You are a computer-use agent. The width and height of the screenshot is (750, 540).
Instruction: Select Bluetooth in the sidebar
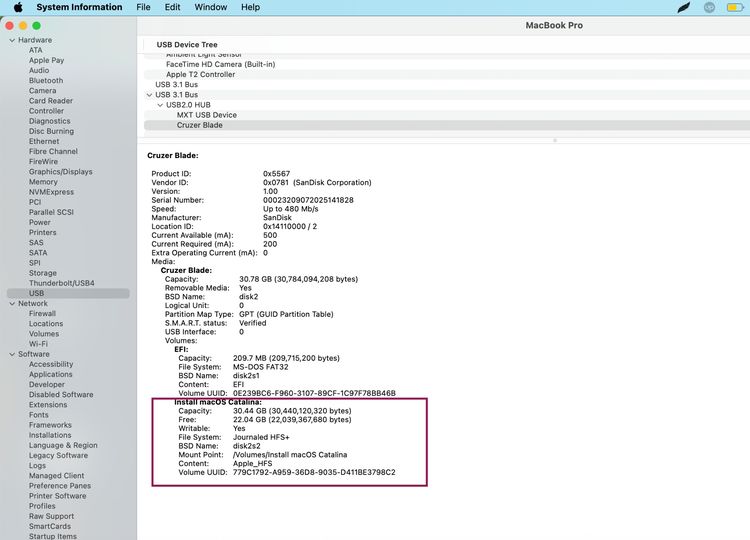pyautogui.click(x=46, y=80)
